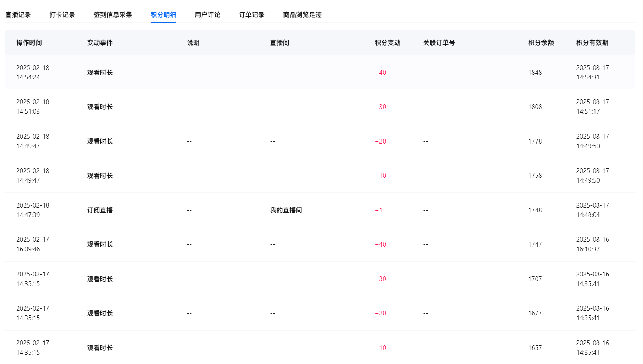Click the 操作时间 column header
The width and height of the screenshot is (643, 364).
click(x=29, y=43)
